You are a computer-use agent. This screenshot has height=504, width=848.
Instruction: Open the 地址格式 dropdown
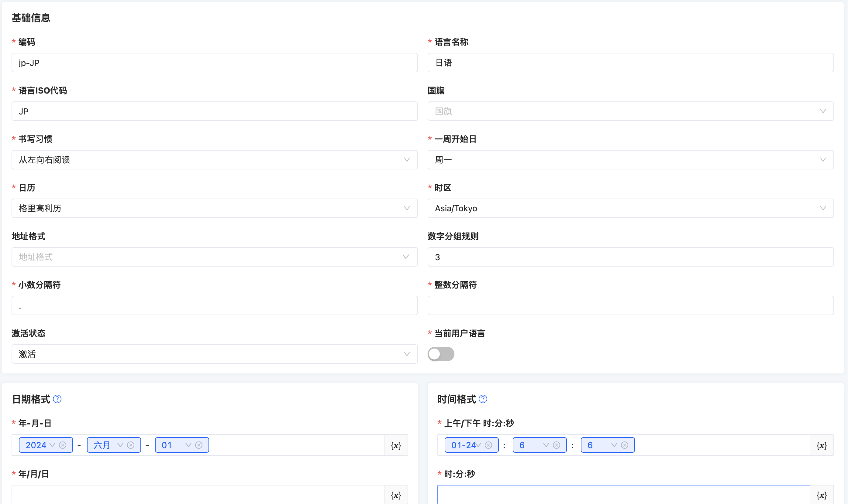(x=214, y=257)
